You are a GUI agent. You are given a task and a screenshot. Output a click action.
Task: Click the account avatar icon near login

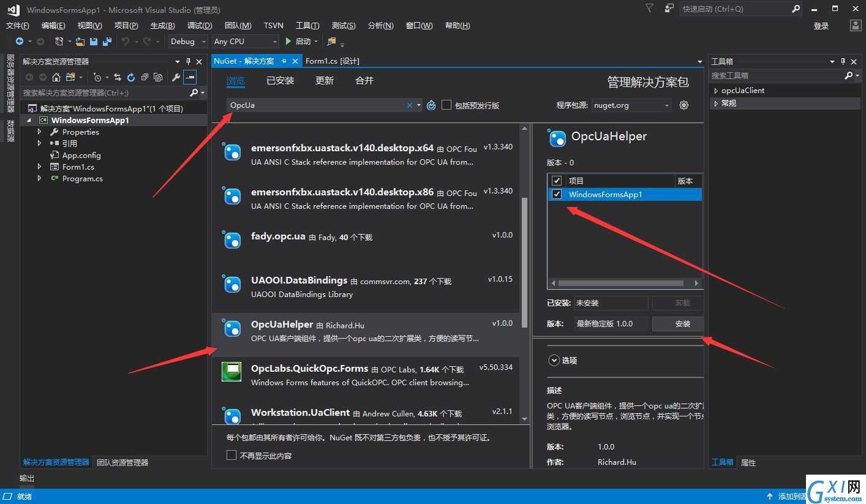856,25
